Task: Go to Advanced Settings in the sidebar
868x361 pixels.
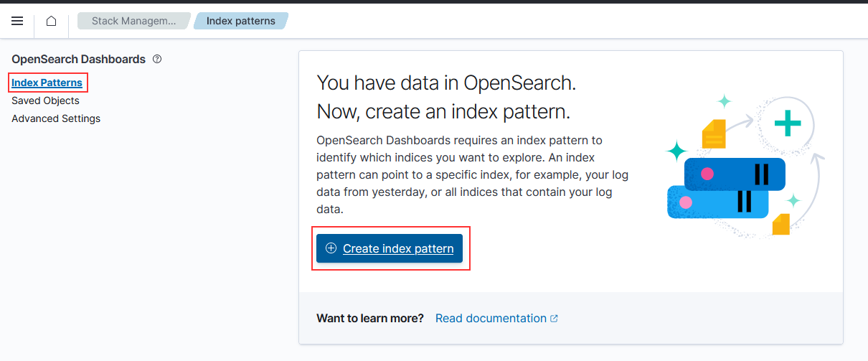Action: click(x=56, y=118)
